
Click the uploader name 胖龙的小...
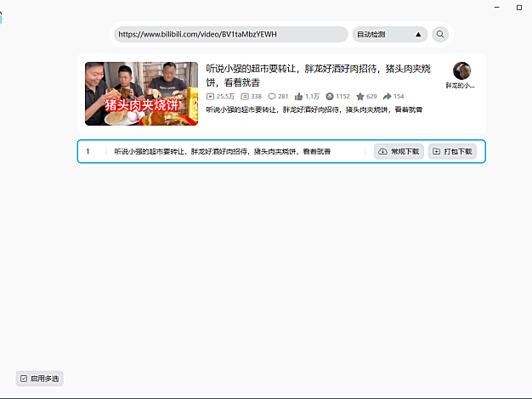point(460,86)
